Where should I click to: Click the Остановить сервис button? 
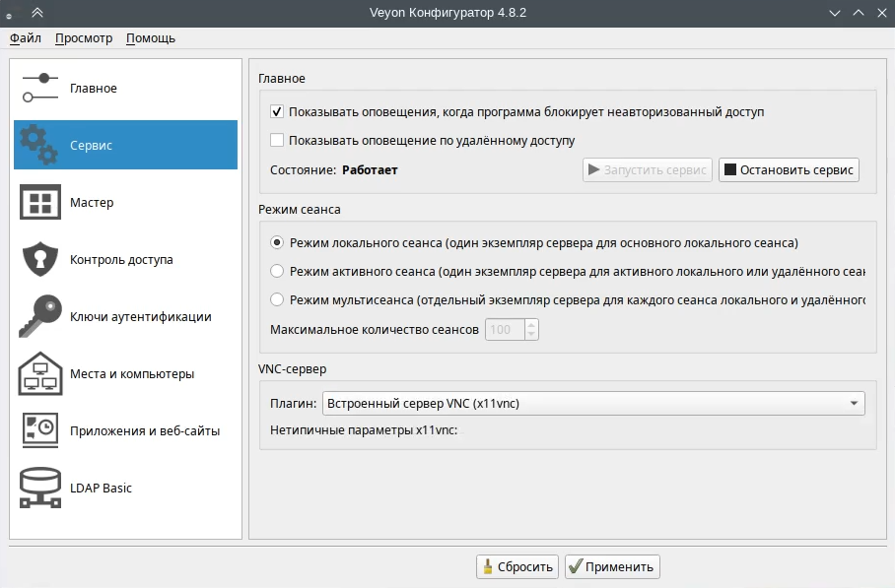789,170
